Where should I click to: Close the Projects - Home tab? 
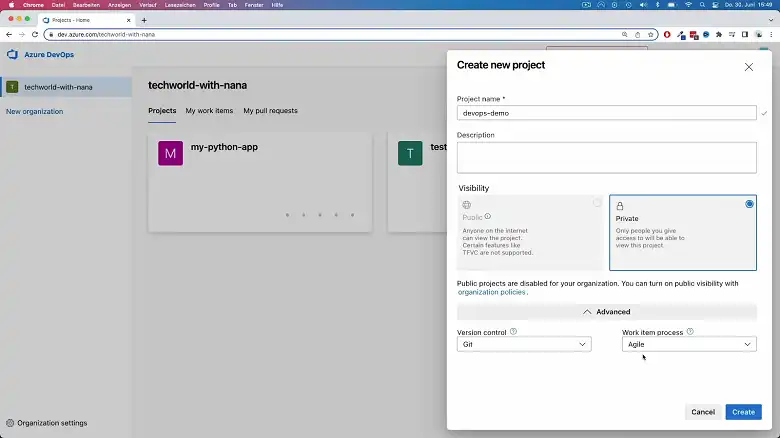pyautogui.click(x=128, y=20)
